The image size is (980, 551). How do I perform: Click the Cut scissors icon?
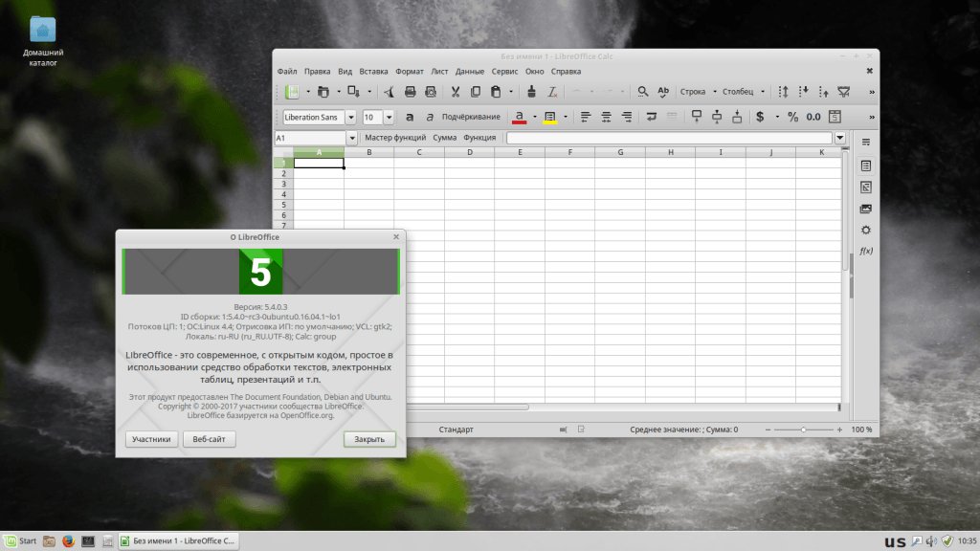click(455, 92)
